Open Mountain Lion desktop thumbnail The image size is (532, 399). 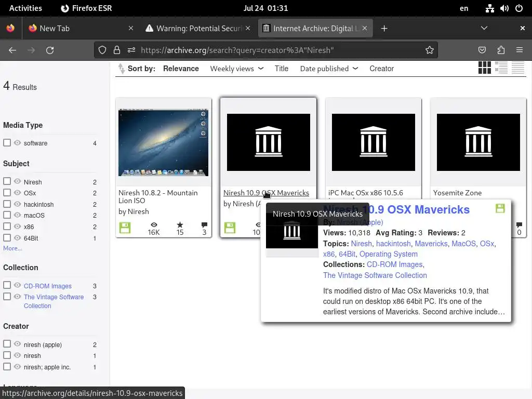163,142
